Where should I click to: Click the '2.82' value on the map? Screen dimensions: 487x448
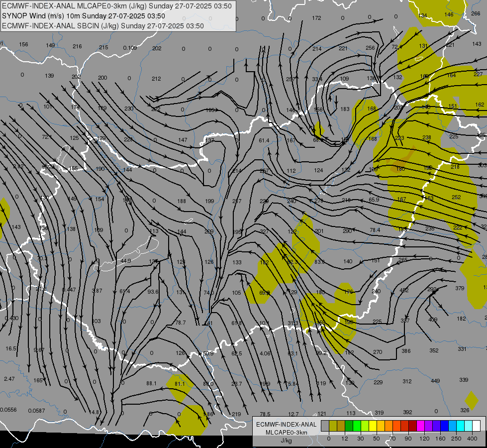(x=18, y=166)
